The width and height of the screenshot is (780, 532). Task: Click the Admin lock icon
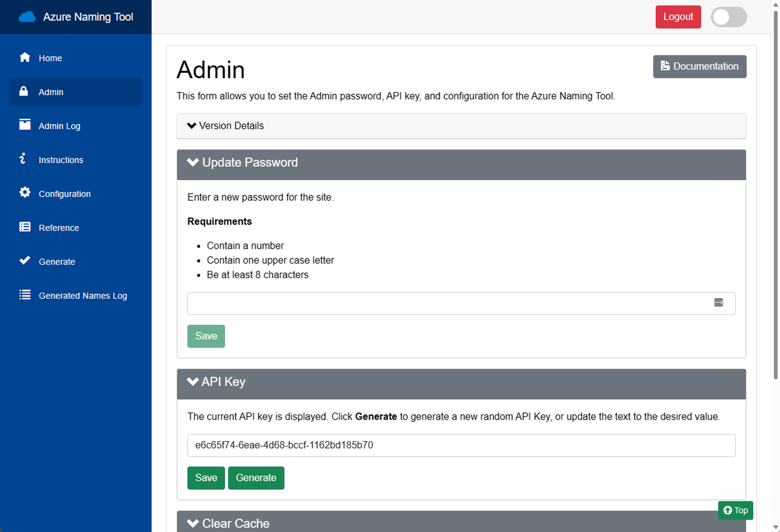click(x=24, y=91)
